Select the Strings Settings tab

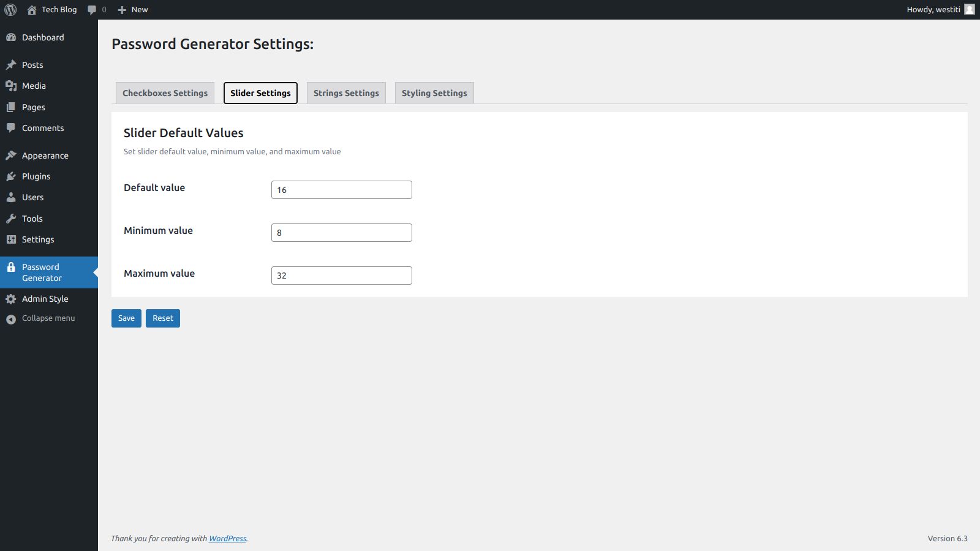tap(345, 92)
